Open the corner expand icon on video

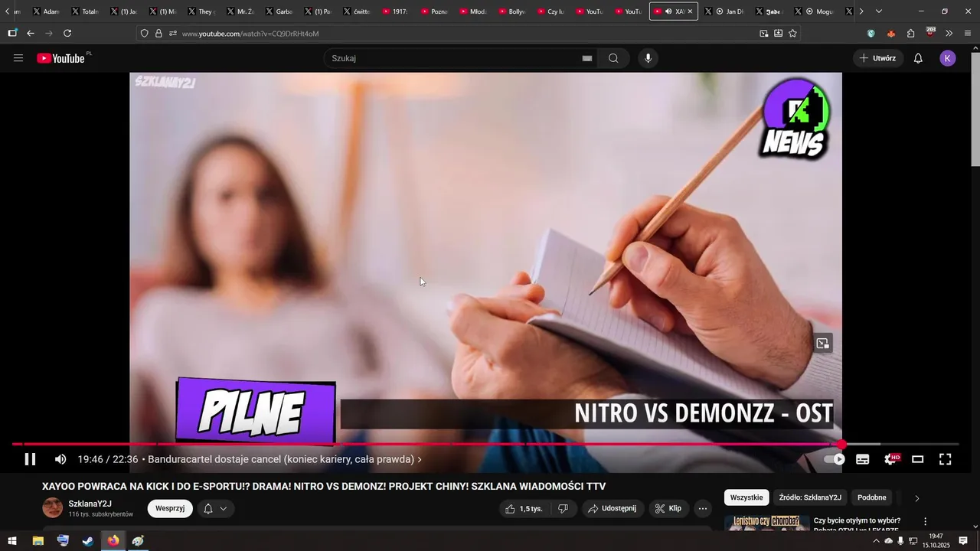tap(823, 344)
